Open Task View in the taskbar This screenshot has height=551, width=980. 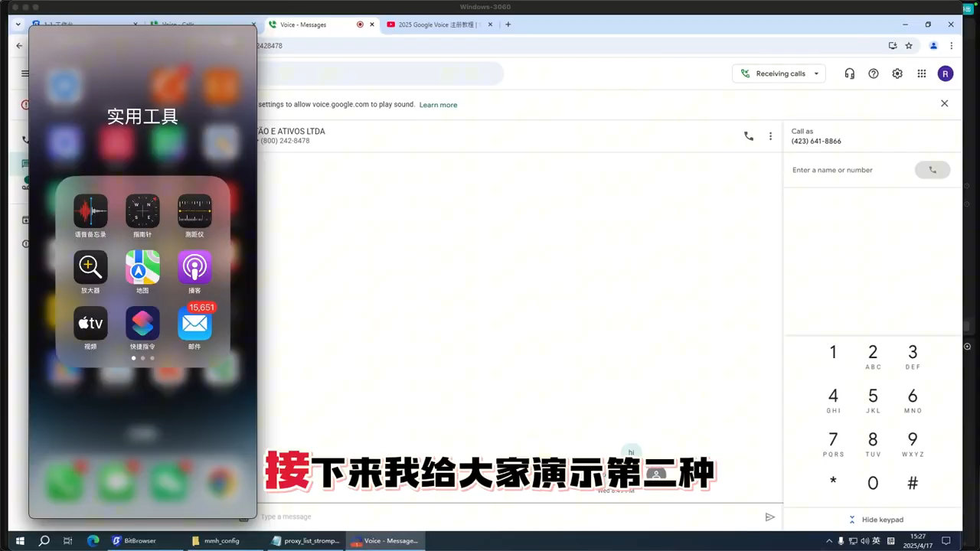(x=68, y=540)
